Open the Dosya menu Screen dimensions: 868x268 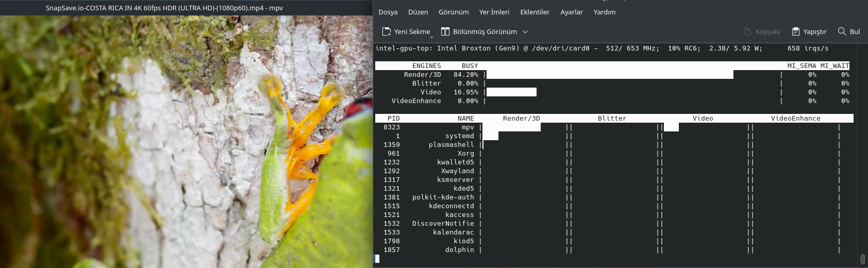388,12
